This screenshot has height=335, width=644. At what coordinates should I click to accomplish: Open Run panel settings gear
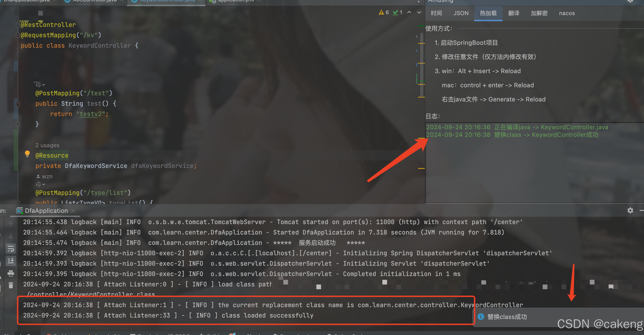[630, 210]
